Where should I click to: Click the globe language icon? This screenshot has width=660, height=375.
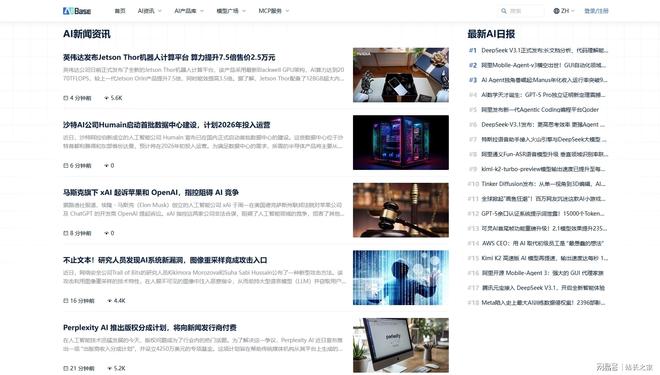(x=556, y=11)
